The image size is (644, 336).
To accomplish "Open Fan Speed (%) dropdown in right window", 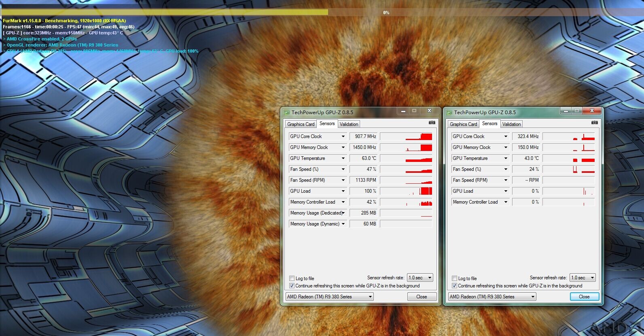I will pyautogui.click(x=506, y=169).
